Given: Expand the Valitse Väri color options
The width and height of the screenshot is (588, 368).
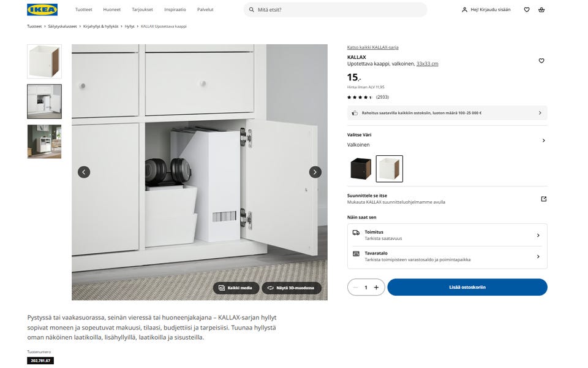Looking at the screenshot, I should (447, 140).
